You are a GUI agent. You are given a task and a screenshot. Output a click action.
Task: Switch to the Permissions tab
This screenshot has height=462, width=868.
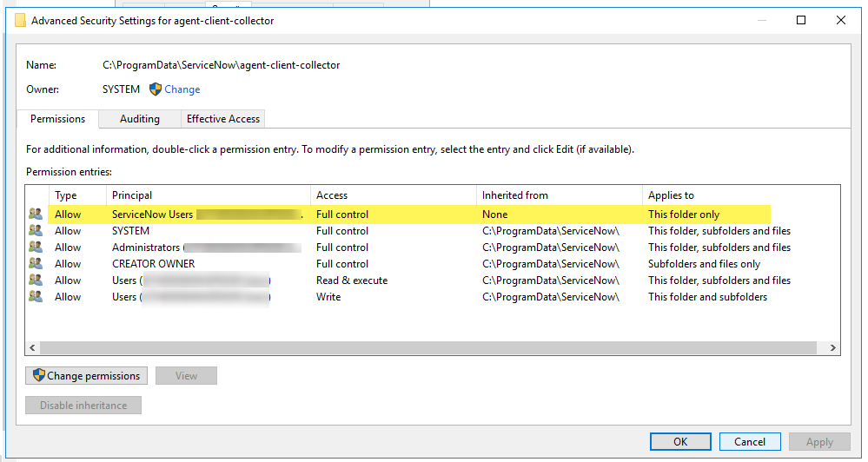[57, 118]
